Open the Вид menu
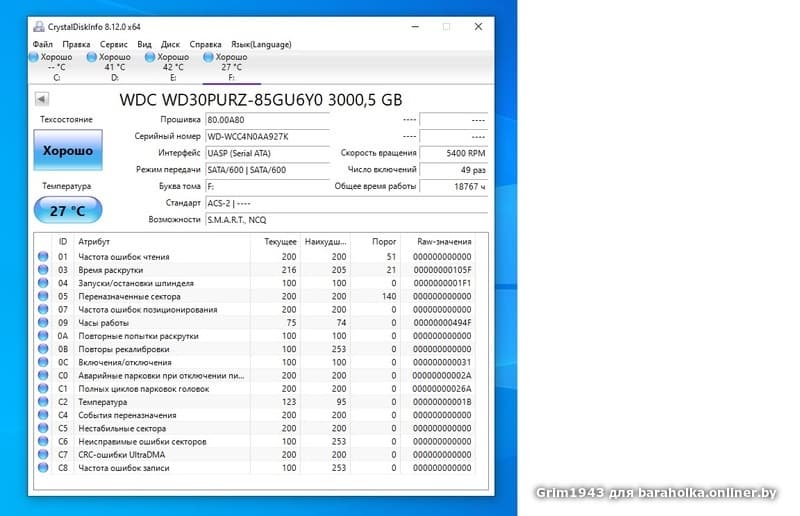This screenshot has width=800, height=516. pos(144,44)
